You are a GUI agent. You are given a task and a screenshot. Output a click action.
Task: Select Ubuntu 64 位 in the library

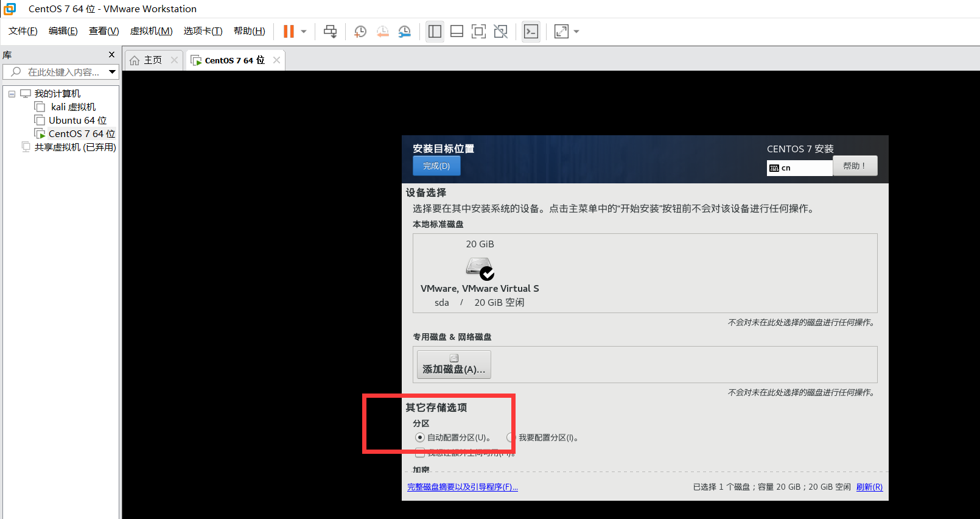pyautogui.click(x=78, y=120)
